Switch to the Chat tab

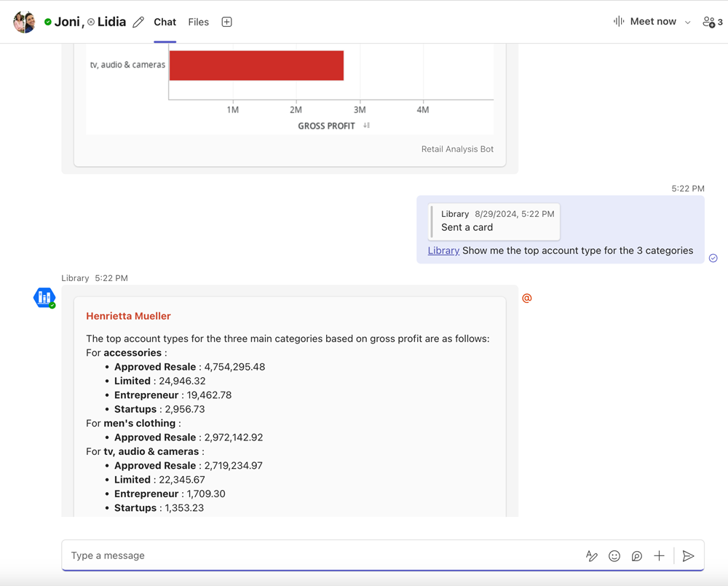coord(165,22)
